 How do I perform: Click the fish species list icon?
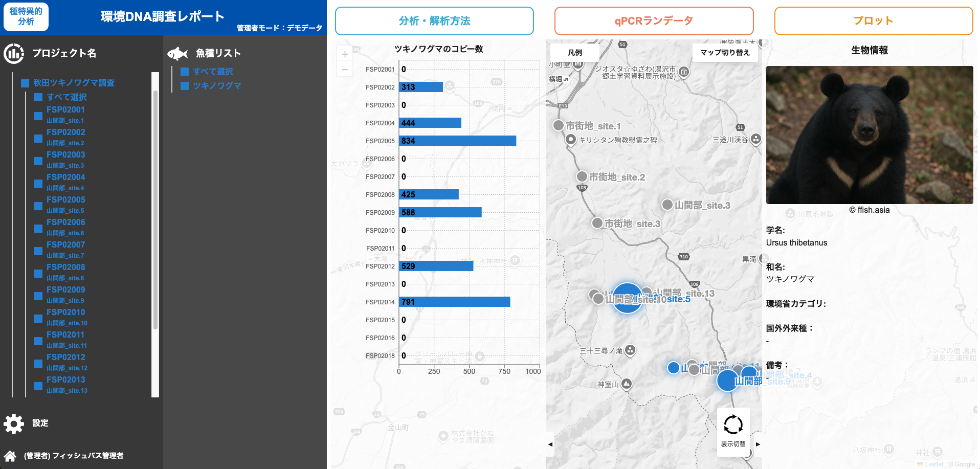(177, 53)
